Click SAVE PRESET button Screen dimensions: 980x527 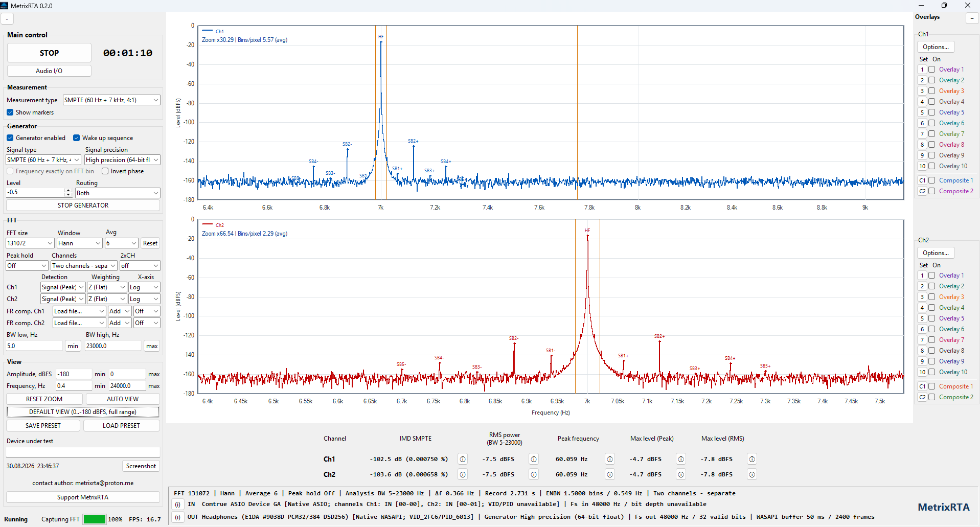pyautogui.click(x=43, y=426)
